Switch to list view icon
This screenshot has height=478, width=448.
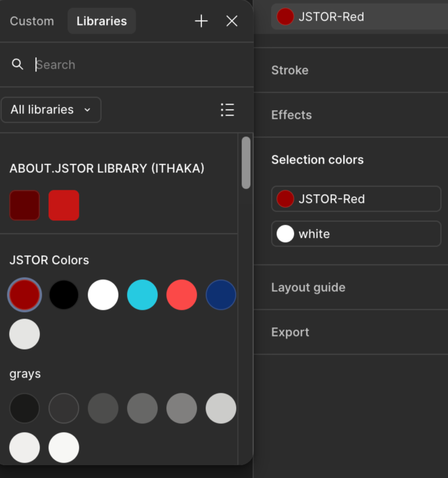[228, 110]
